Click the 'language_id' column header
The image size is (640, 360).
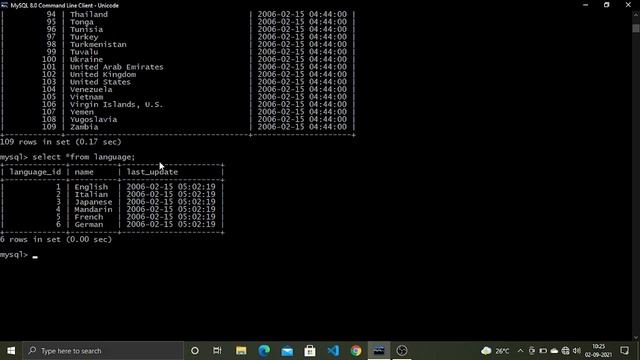[35, 172]
